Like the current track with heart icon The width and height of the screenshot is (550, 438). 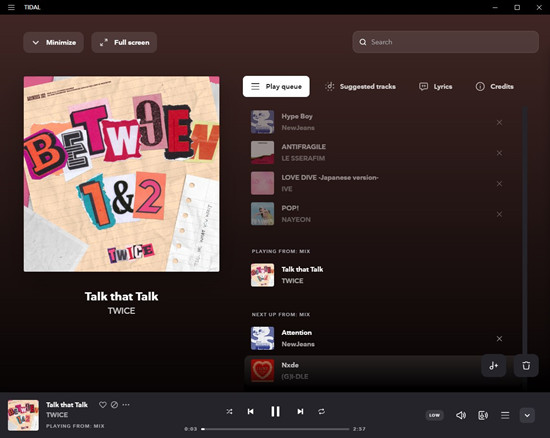pos(102,404)
